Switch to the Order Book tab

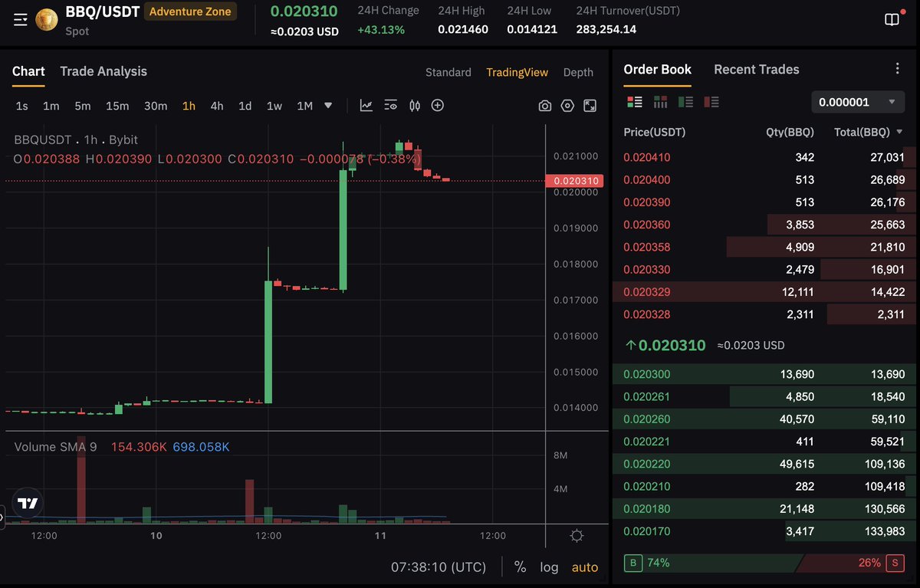tap(658, 69)
